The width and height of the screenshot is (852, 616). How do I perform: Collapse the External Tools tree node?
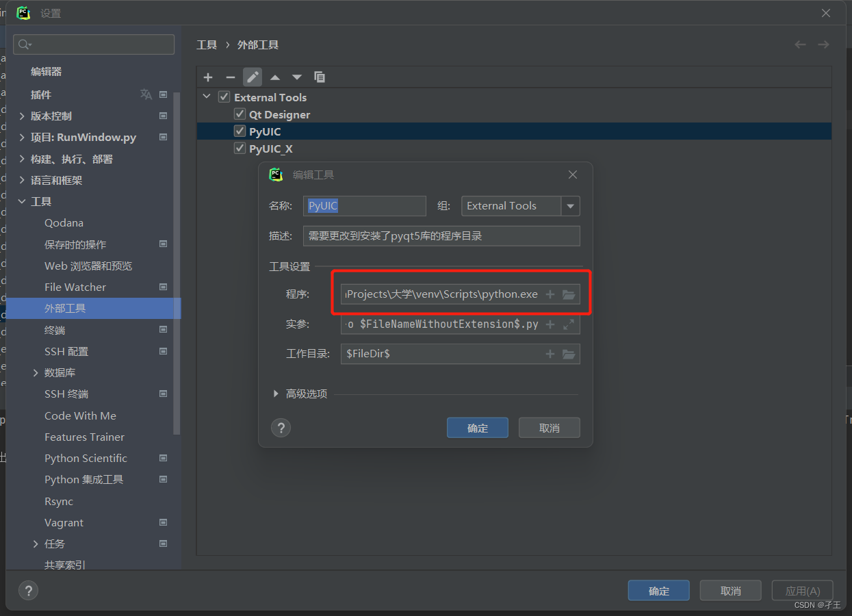pyautogui.click(x=206, y=97)
